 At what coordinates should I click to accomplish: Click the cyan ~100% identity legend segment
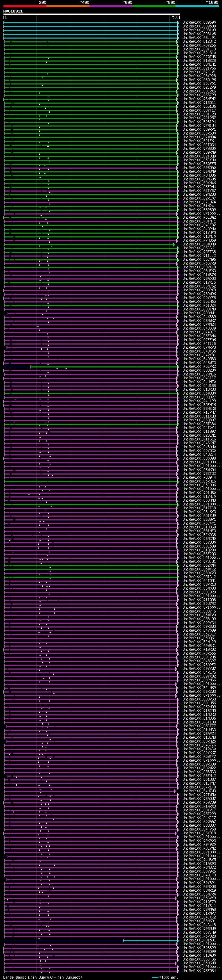click(197, 6)
